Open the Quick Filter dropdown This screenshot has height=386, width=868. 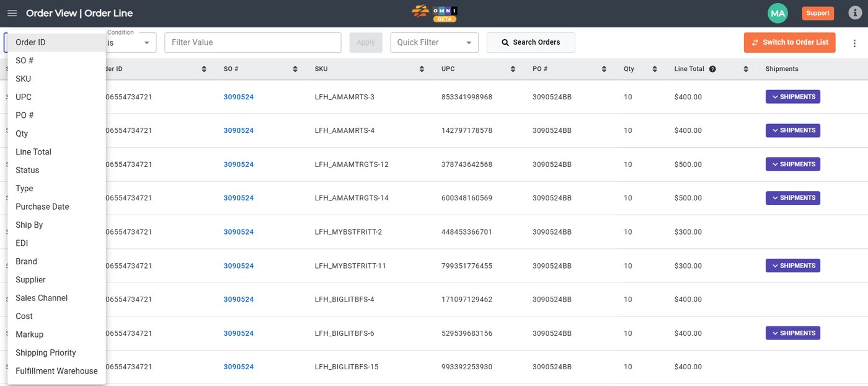point(435,42)
